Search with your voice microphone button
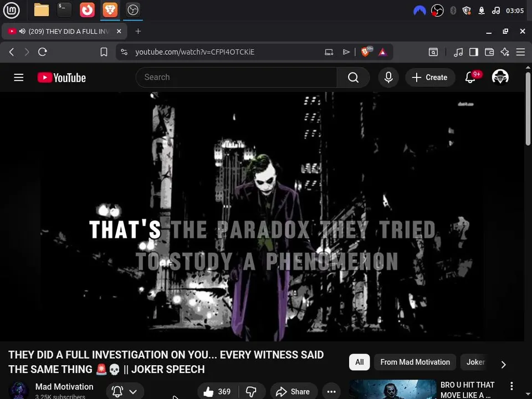Screen dimensions: 532x399 click(x=388, y=78)
